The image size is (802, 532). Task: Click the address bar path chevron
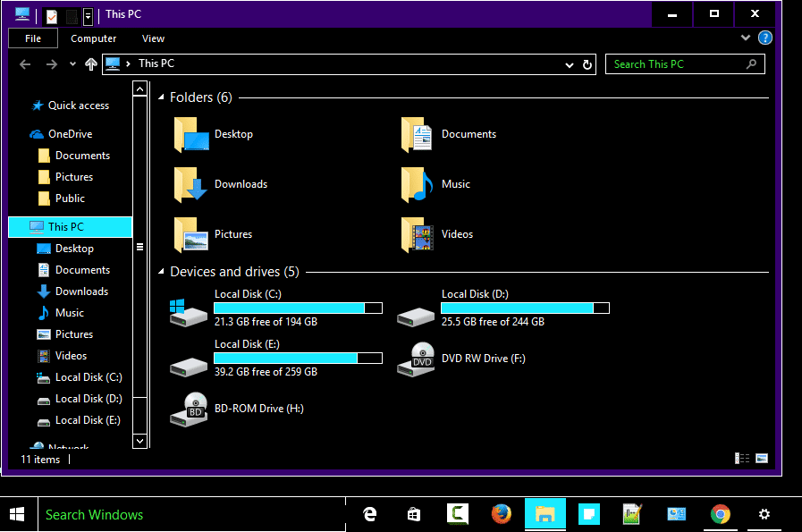(128, 63)
